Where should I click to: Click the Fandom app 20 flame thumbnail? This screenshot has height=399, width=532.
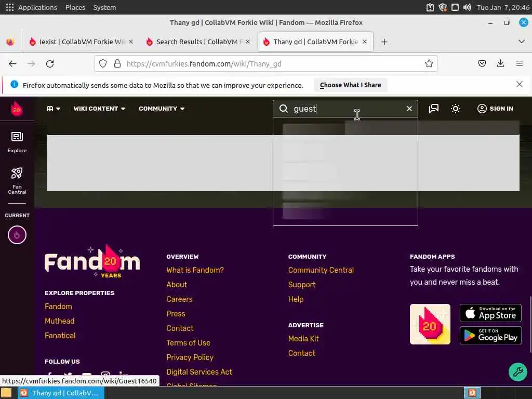[x=430, y=324]
